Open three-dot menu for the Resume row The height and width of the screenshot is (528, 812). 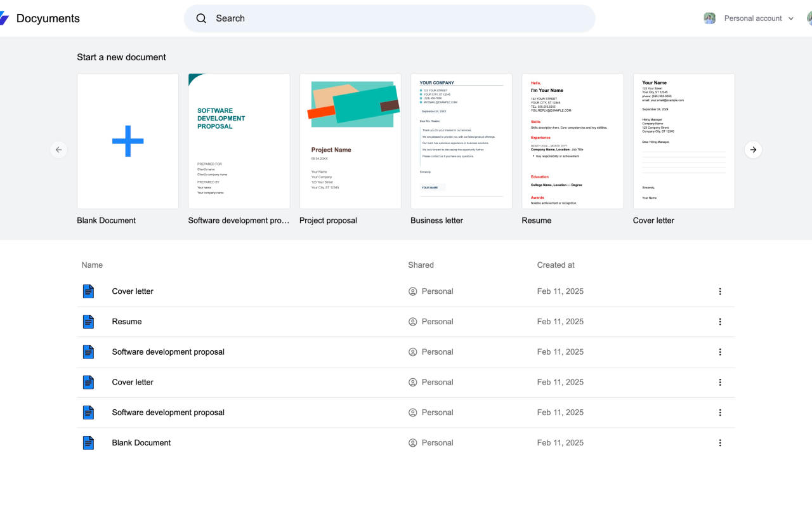pyautogui.click(x=719, y=322)
